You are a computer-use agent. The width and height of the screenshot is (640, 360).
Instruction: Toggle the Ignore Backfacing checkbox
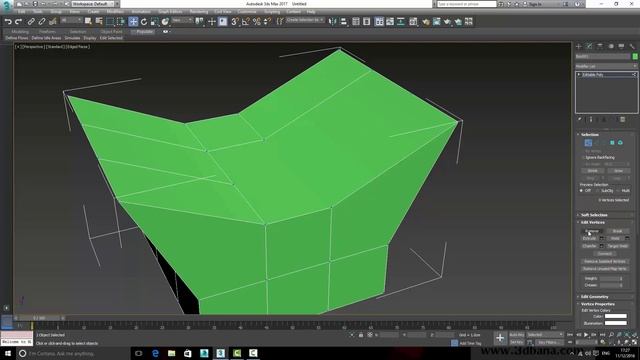click(583, 157)
